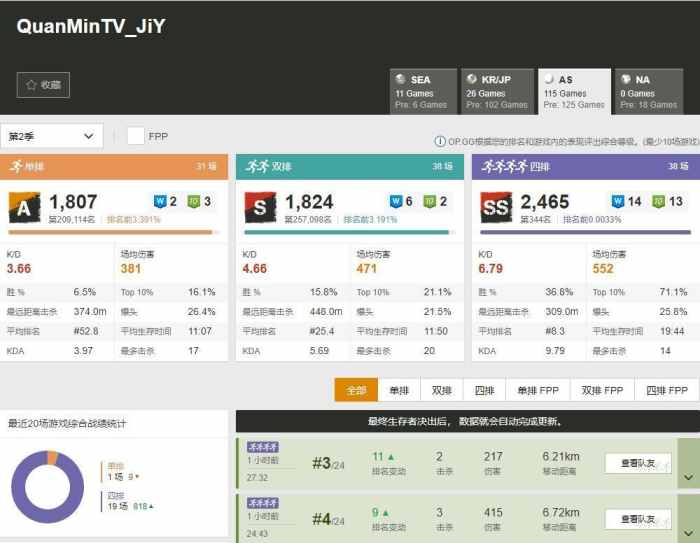Viewport: 700px width, 543px height.
Task: Click the #3/24 placement text
Action: point(328,464)
